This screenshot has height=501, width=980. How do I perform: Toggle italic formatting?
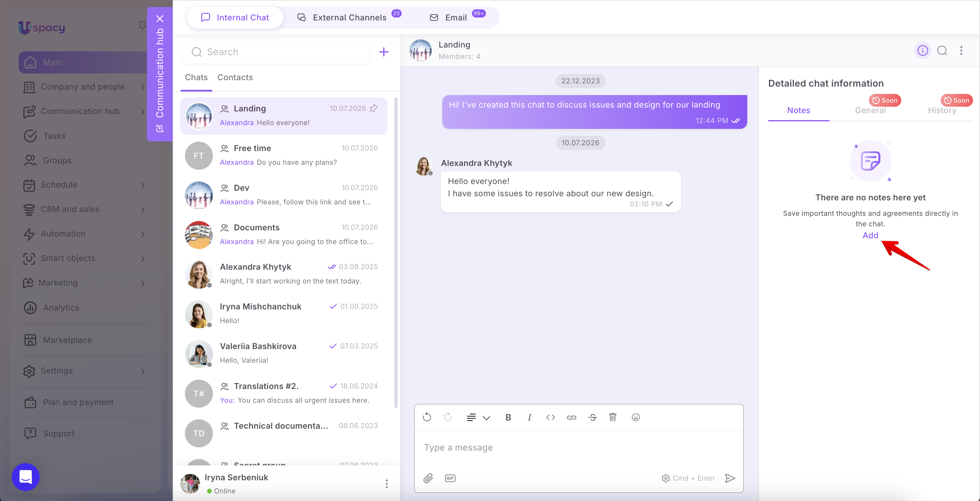(x=529, y=417)
